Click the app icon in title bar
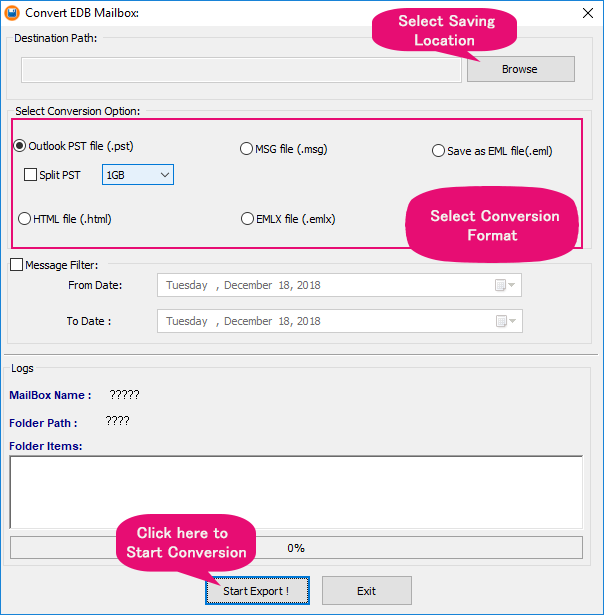Image resolution: width=604 pixels, height=615 pixels. tap(12, 13)
